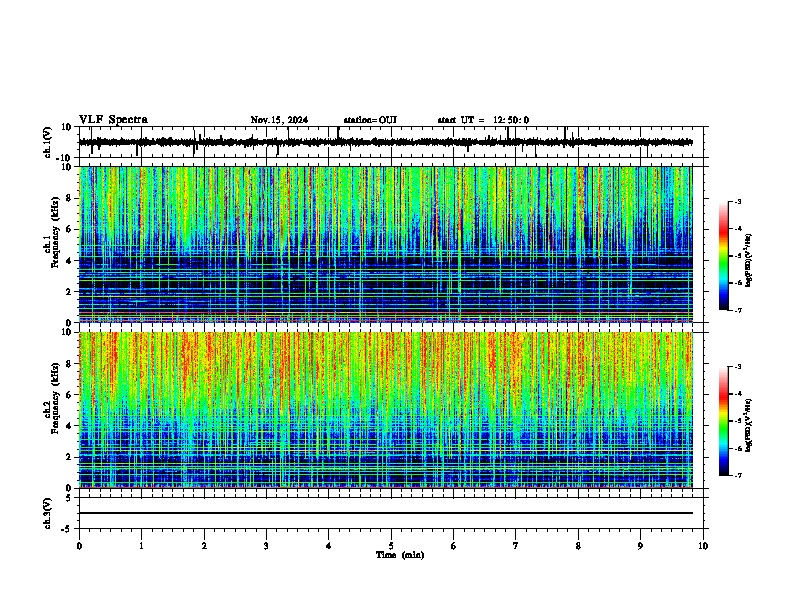Click the "6" kHz tick on ch.1 spectrogram
Viewport: 792px width, 612px height.
coord(69,229)
